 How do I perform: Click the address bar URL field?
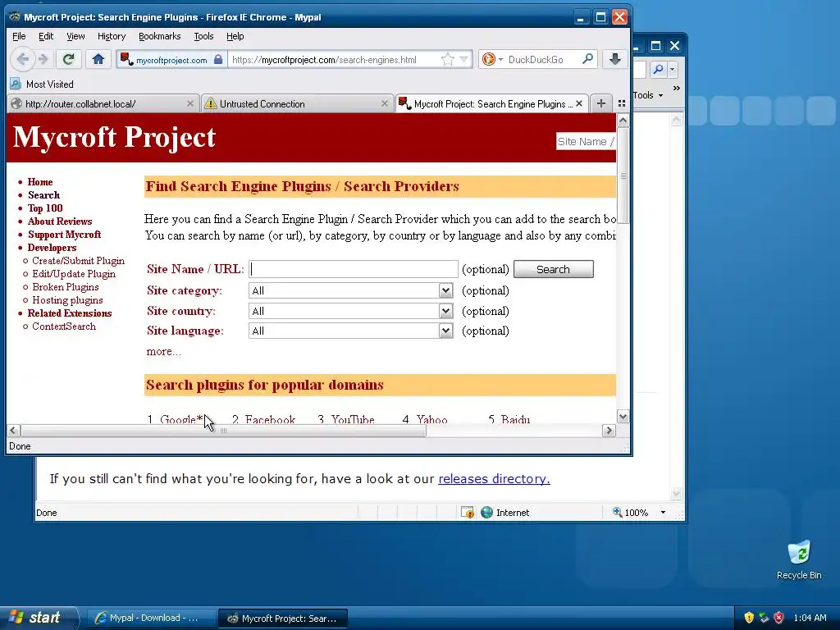coord(335,59)
